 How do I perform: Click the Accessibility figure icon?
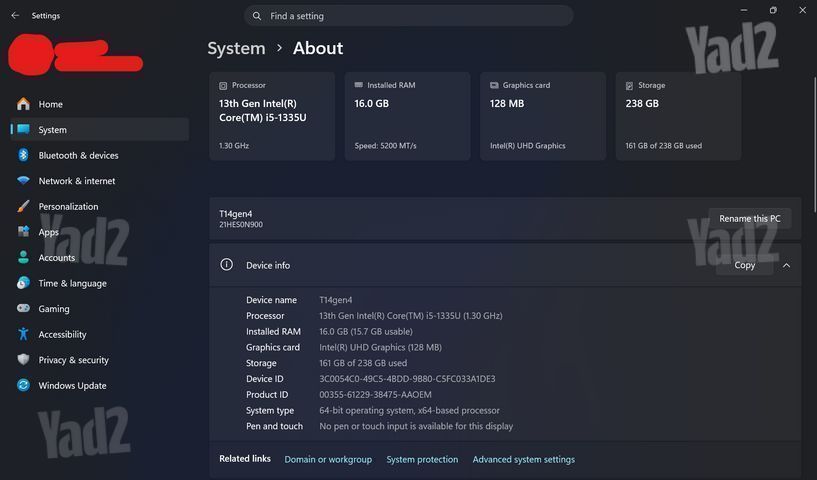pyautogui.click(x=23, y=334)
